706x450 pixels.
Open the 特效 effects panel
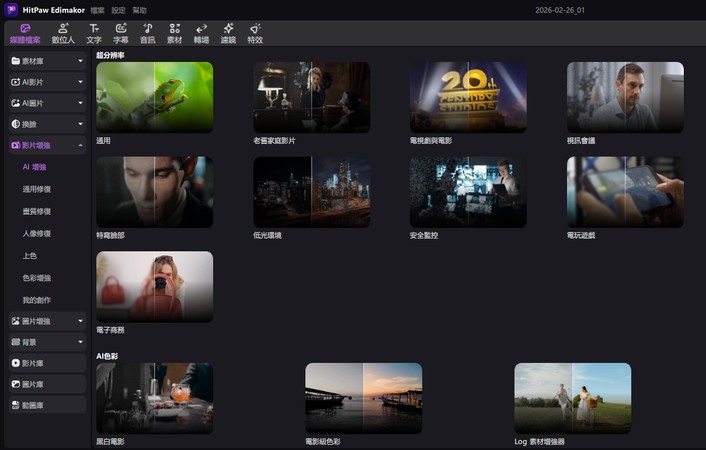click(255, 34)
